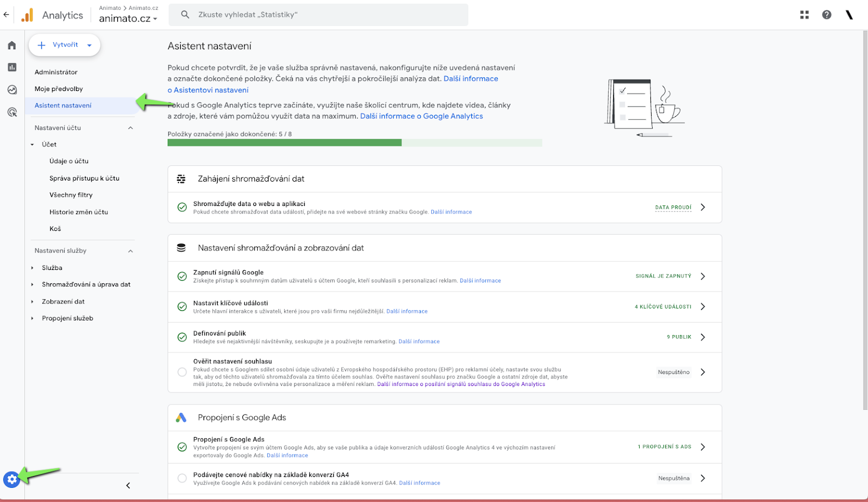Viewport: 868px width, 502px height.
Task: Toggle completed check for Nastavit klíčové události
Action: (x=182, y=307)
